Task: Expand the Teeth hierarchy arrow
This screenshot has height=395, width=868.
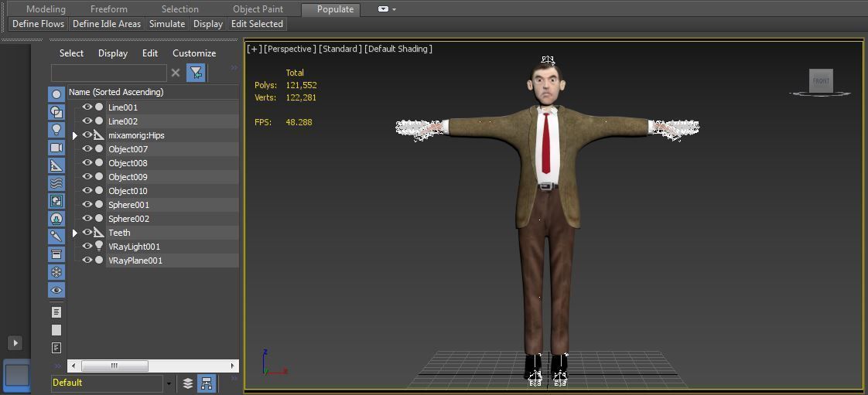Action: tap(75, 233)
